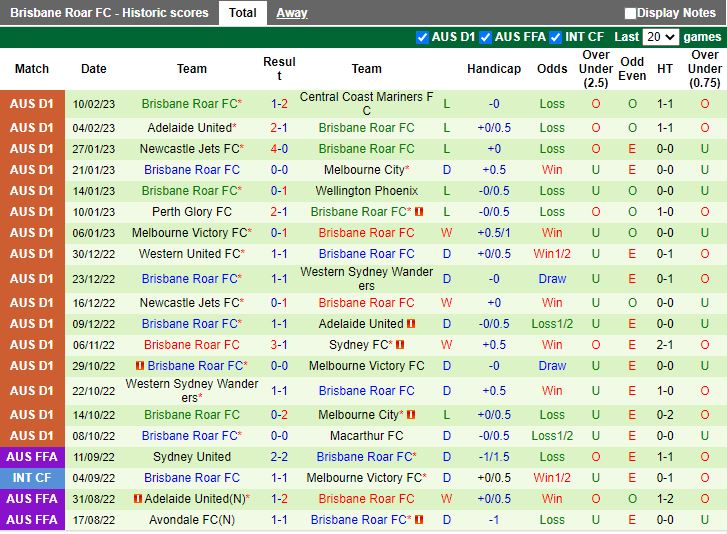
Task: Open Central Coast Mariners FC team link
Action: (x=366, y=103)
